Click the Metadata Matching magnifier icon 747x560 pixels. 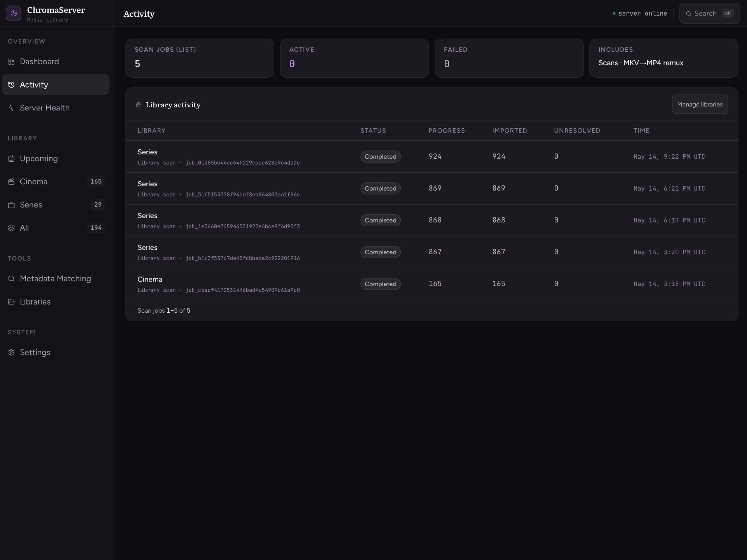pos(11,279)
